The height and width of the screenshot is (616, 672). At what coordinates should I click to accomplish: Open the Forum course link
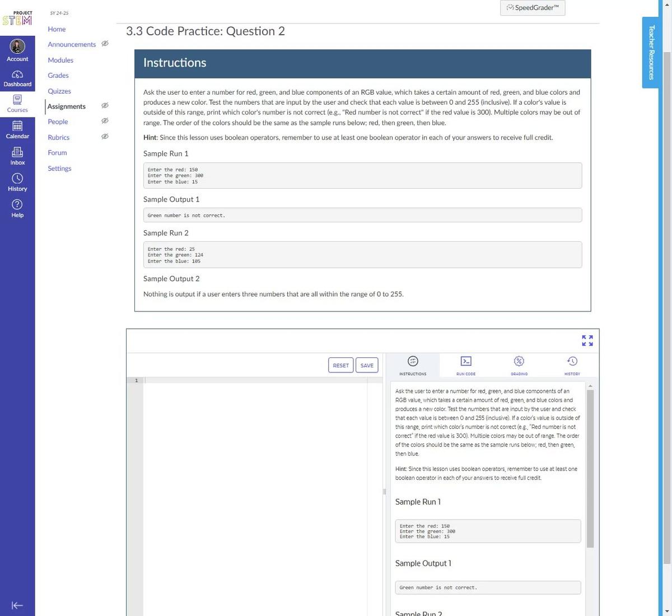click(57, 152)
